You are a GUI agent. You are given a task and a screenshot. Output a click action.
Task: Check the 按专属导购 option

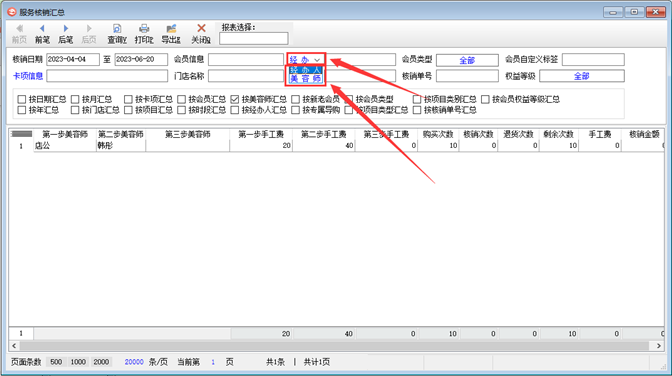295,110
